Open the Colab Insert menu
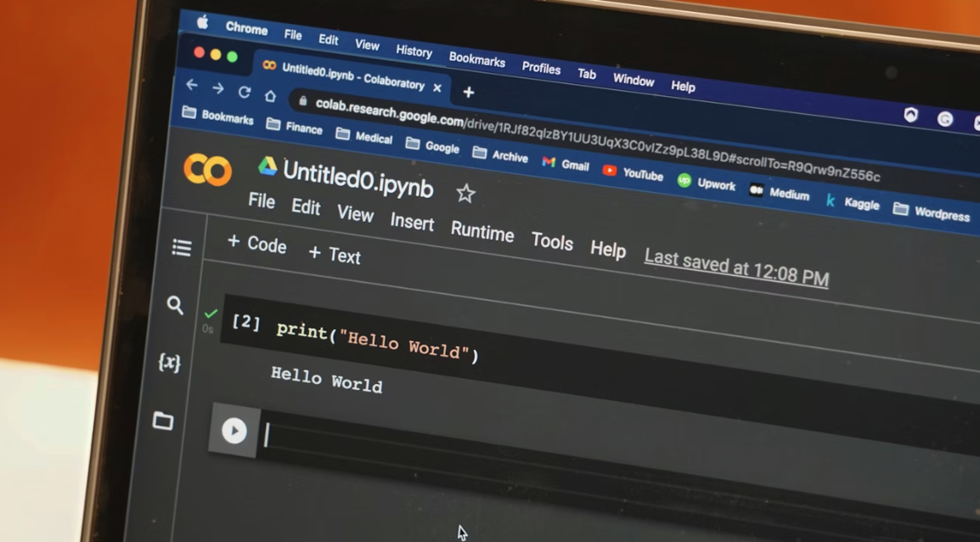The image size is (980, 542). point(412,222)
